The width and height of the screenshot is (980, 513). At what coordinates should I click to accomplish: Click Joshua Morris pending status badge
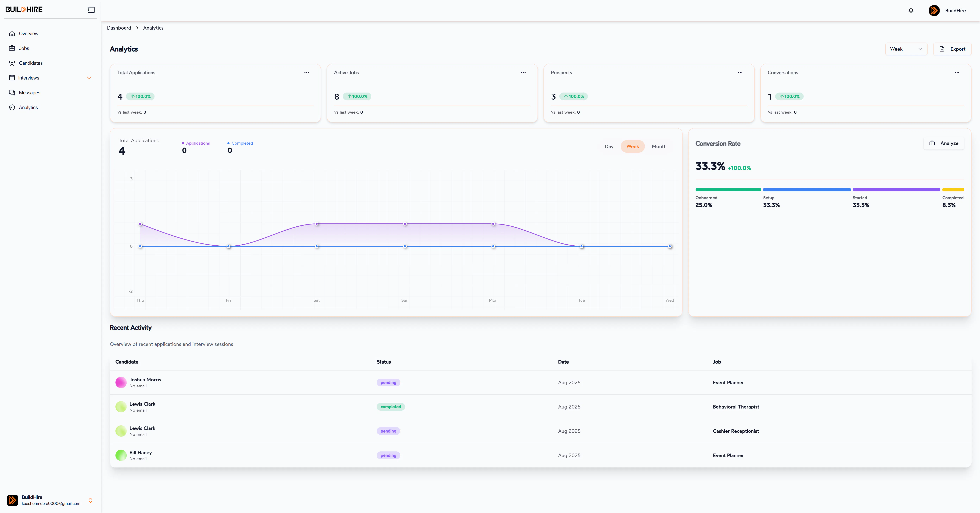[x=388, y=383]
